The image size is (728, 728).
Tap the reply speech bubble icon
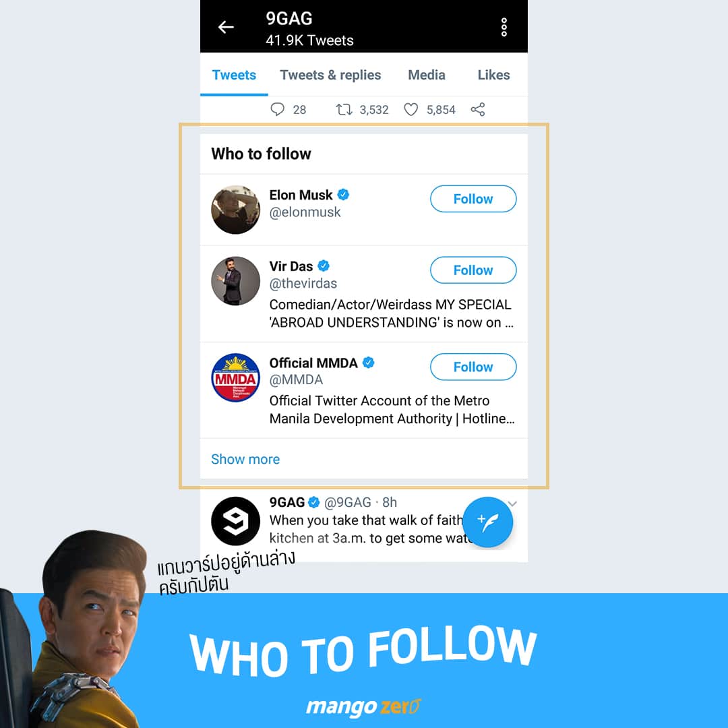coord(277,110)
